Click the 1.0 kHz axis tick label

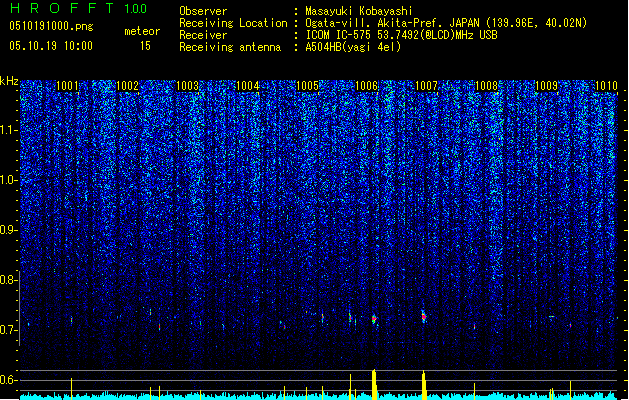[x=9, y=180]
